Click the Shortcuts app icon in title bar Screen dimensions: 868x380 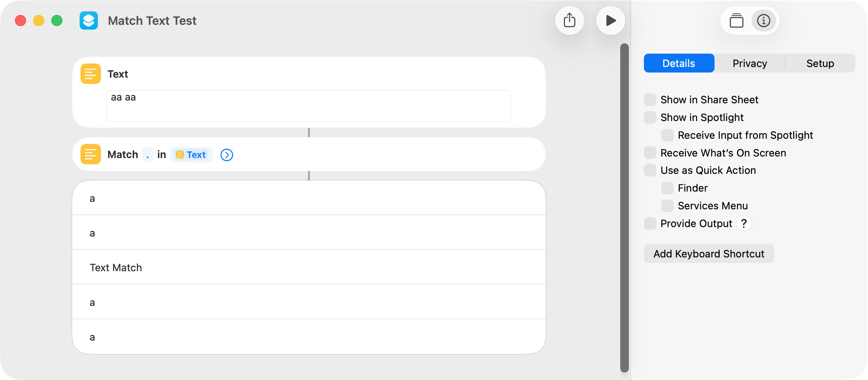coord(89,20)
